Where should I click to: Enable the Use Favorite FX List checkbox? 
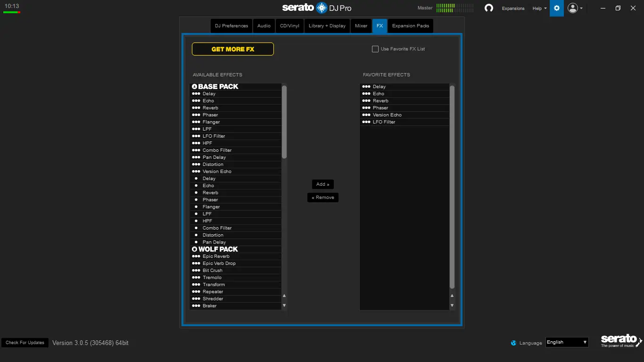pos(375,49)
